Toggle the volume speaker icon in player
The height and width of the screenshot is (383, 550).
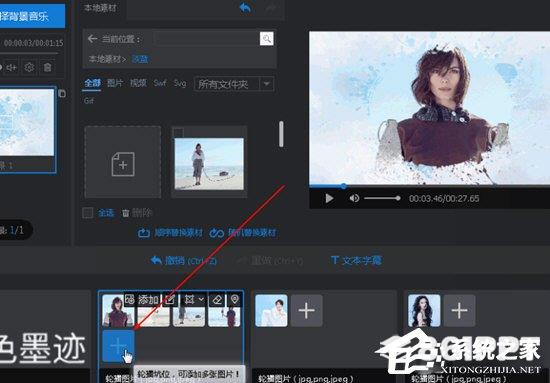pyautogui.click(x=354, y=199)
